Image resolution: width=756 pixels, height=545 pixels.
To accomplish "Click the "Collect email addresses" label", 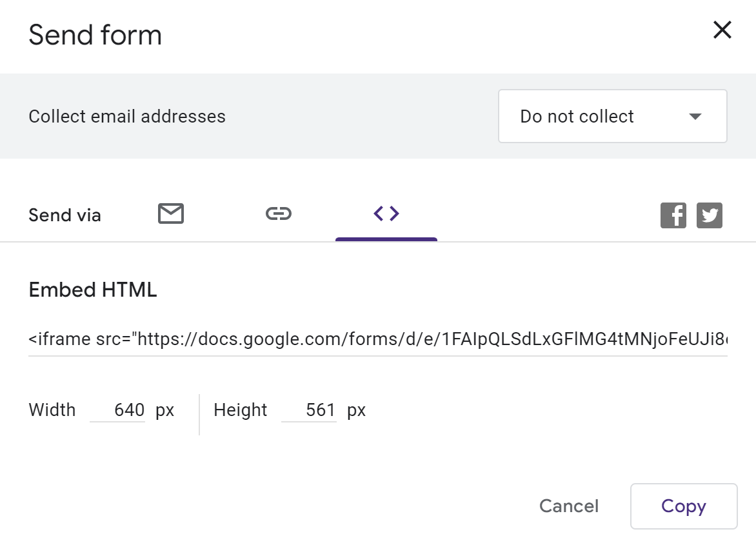I will pyautogui.click(x=127, y=117).
